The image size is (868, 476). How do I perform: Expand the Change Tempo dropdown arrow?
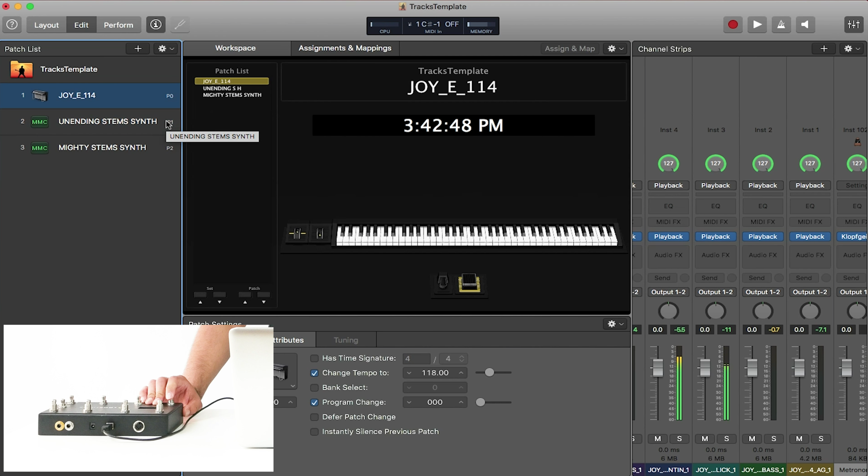point(409,373)
